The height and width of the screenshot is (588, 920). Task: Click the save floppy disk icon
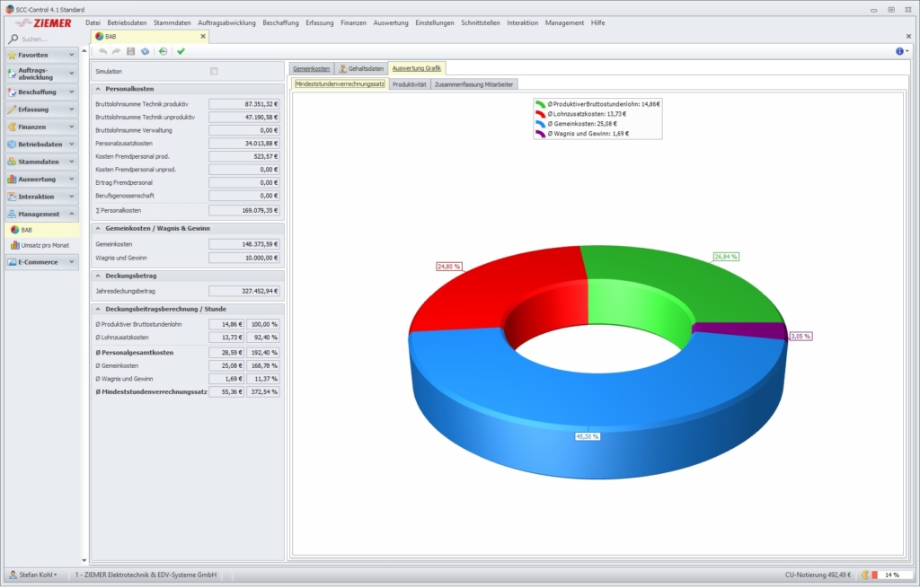click(131, 51)
